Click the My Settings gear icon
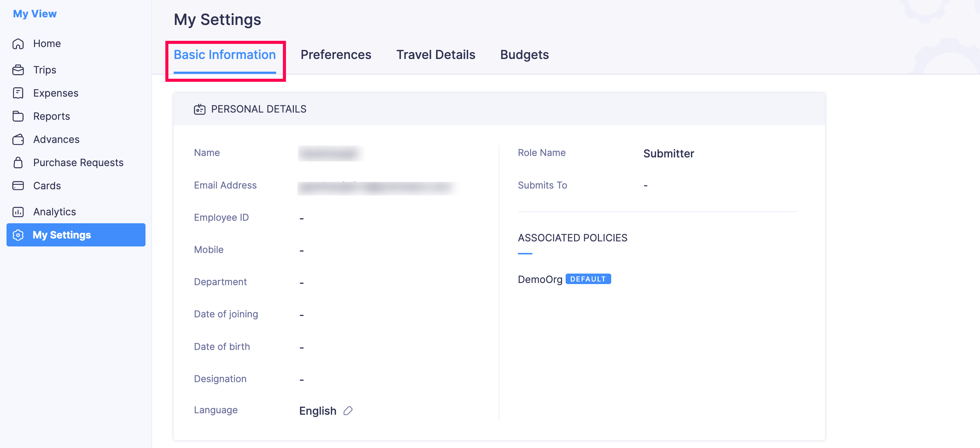 18,235
